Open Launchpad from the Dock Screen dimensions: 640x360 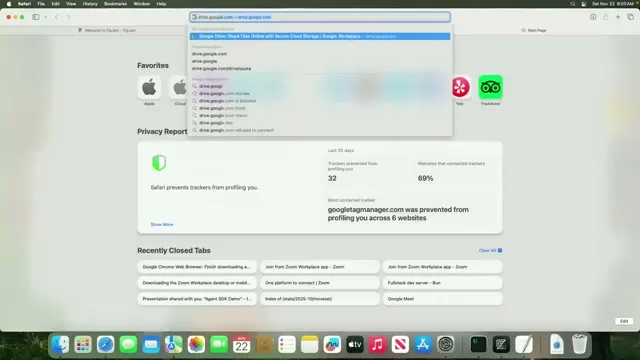click(83, 344)
